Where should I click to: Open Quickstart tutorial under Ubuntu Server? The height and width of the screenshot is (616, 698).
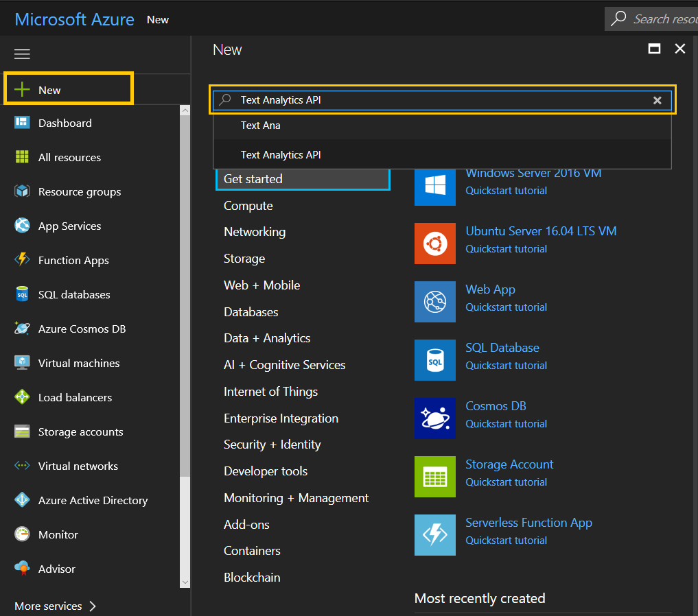click(x=506, y=249)
